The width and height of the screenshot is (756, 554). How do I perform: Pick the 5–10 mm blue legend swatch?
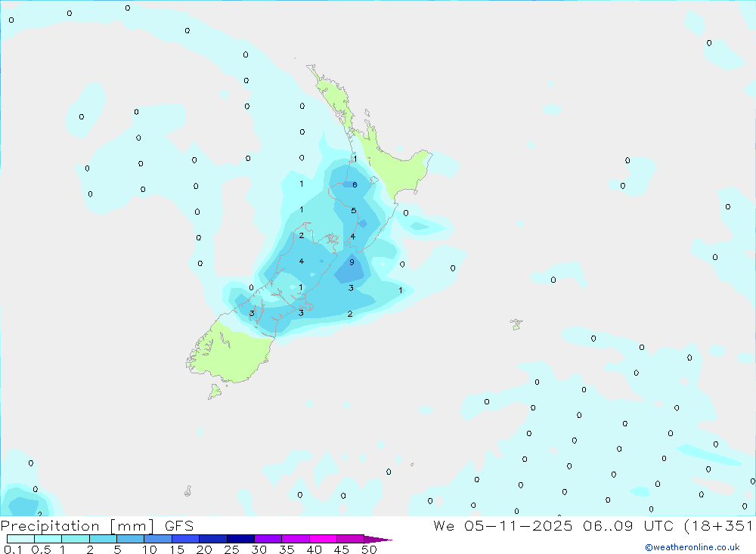(131, 539)
